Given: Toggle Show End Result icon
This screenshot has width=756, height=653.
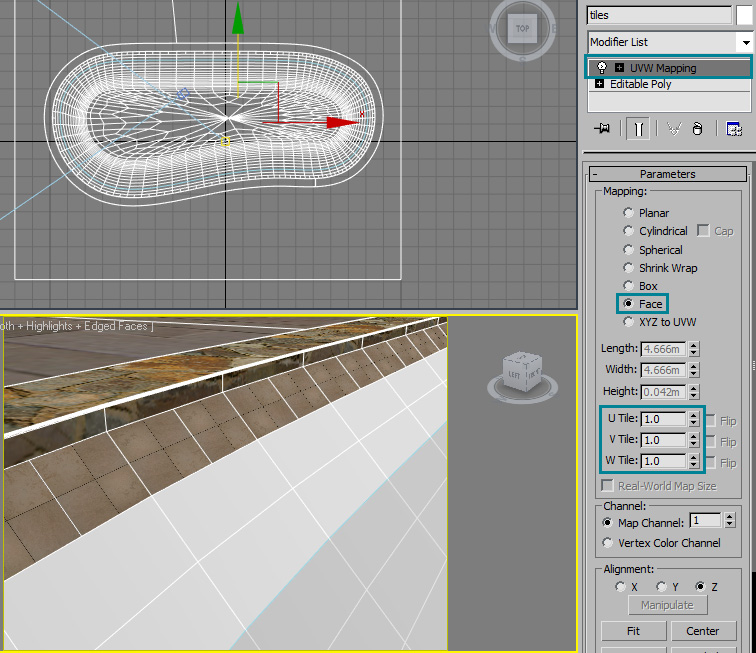Looking at the screenshot, I should [x=637, y=129].
